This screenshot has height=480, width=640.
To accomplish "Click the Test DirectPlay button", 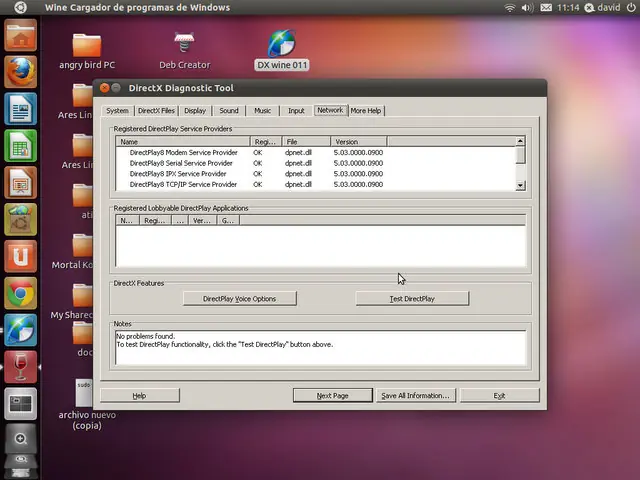I will pos(412,299).
